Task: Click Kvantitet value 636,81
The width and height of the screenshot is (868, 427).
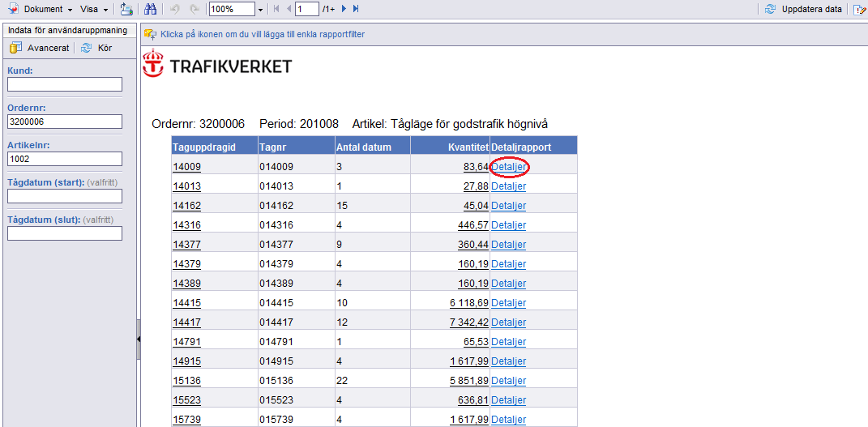Action: pos(473,400)
